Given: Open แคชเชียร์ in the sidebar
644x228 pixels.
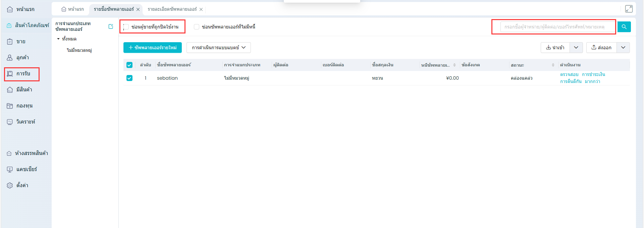Looking at the screenshot, I should pos(26,169).
